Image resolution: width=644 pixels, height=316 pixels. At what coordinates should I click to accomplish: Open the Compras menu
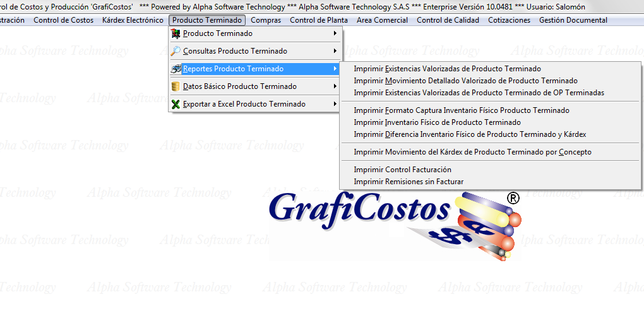266,20
